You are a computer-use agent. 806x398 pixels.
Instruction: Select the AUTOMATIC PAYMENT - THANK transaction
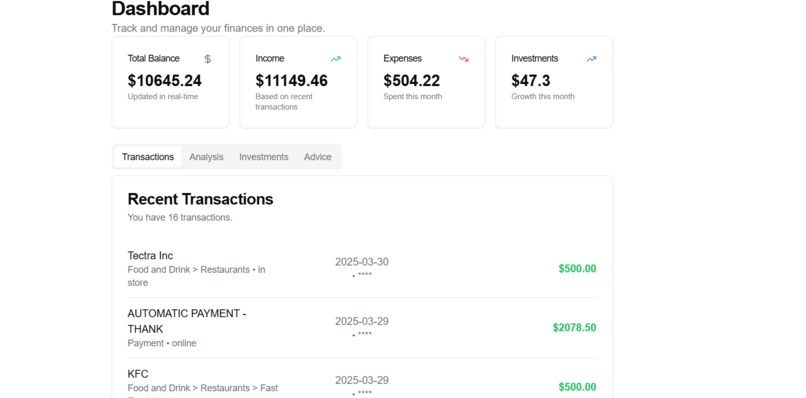[x=187, y=321]
